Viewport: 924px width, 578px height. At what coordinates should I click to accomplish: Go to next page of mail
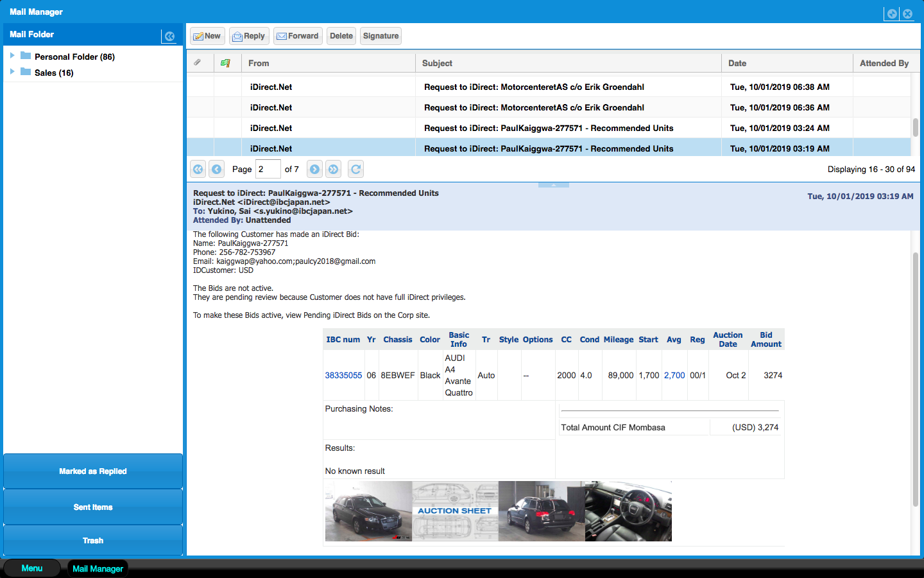click(x=314, y=169)
